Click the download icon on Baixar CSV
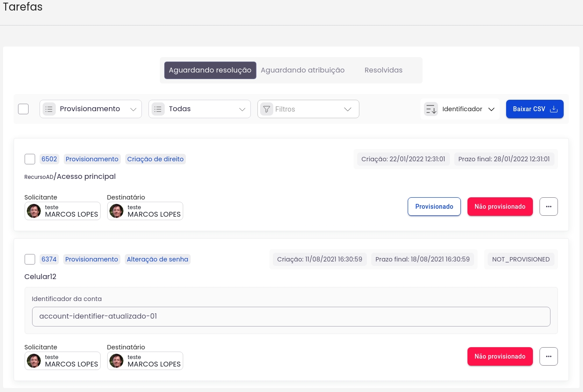The width and height of the screenshot is (583, 392). 554,109
